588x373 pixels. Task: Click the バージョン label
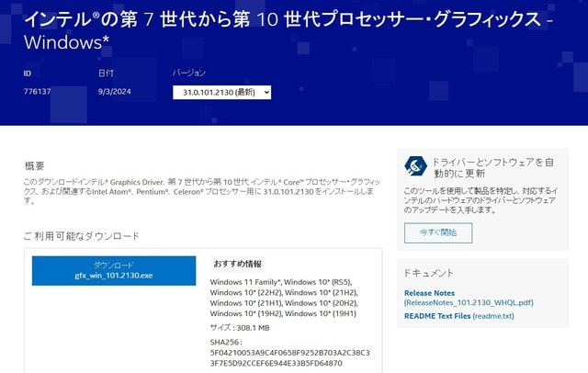click(x=189, y=73)
